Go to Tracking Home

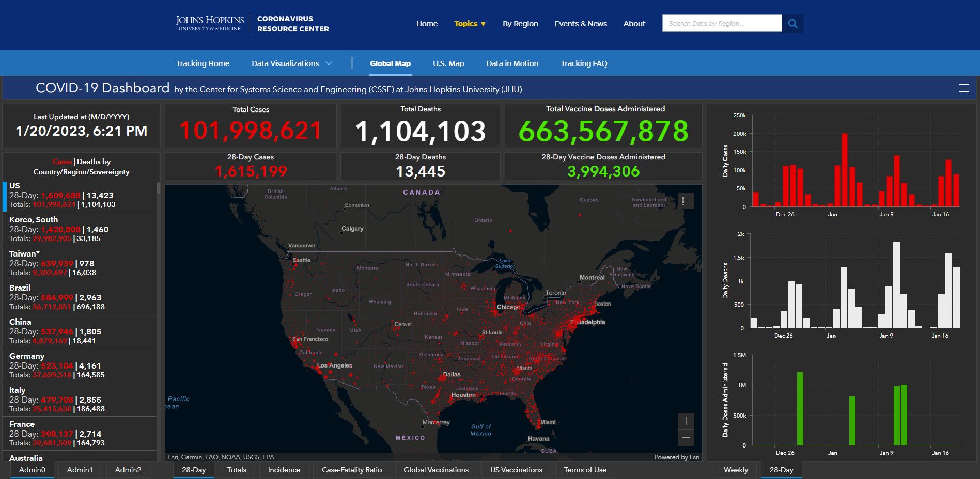[203, 63]
